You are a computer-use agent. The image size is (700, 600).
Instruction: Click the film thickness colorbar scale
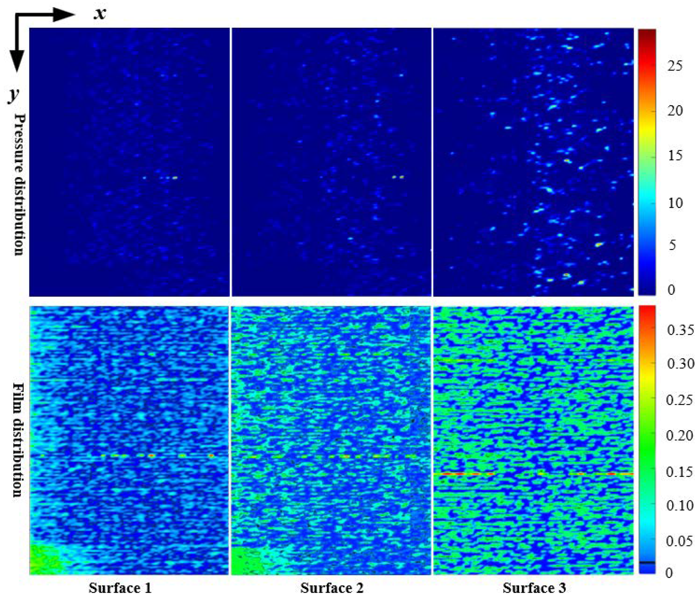[647, 439]
